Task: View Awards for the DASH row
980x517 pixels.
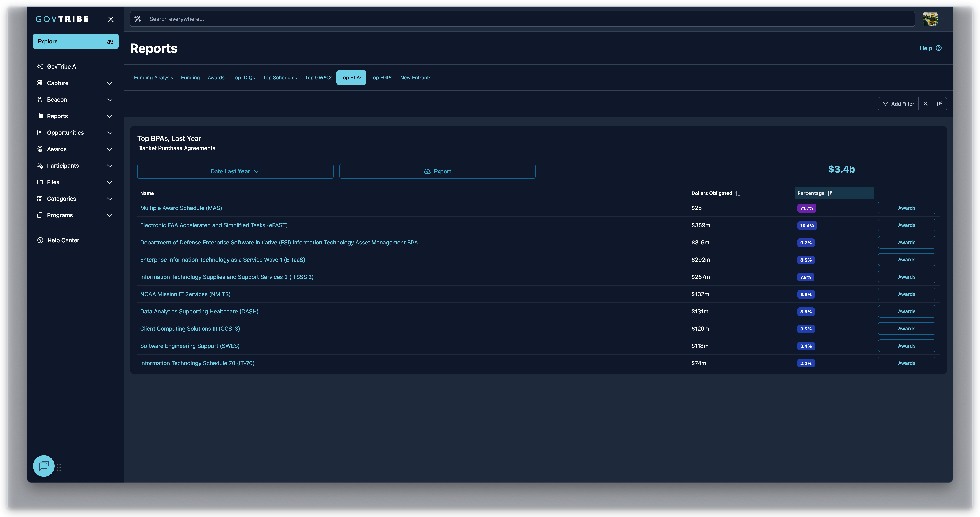Action: (x=907, y=311)
